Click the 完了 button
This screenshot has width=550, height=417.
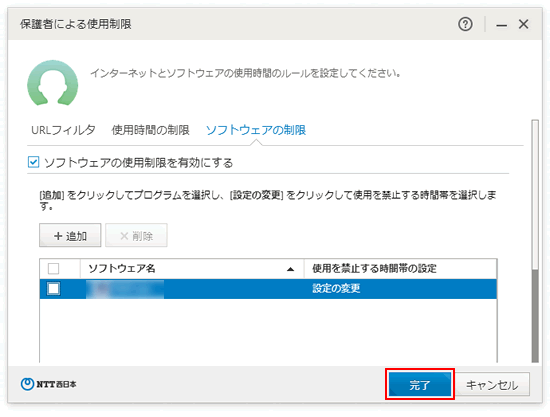[x=420, y=385]
